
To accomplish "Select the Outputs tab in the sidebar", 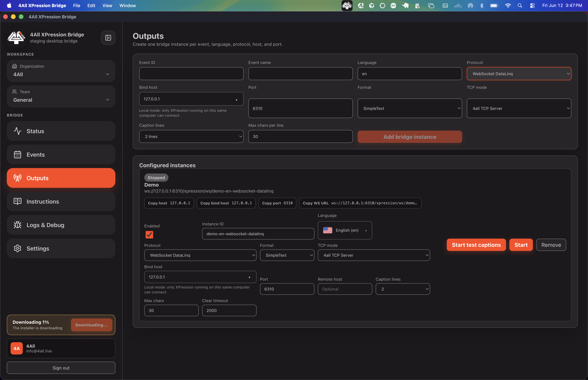I will [61, 178].
